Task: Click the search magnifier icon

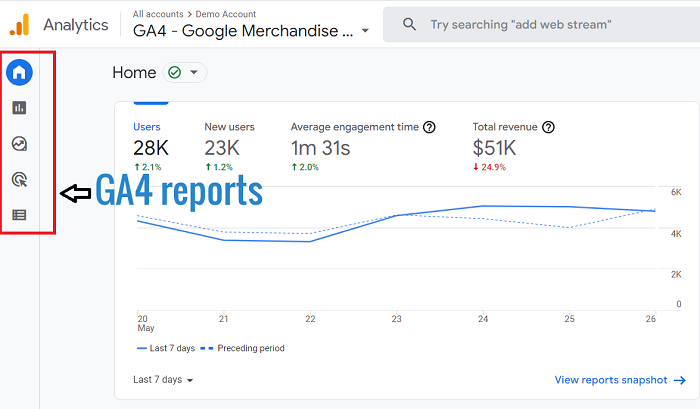Action: (x=409, y=24)
